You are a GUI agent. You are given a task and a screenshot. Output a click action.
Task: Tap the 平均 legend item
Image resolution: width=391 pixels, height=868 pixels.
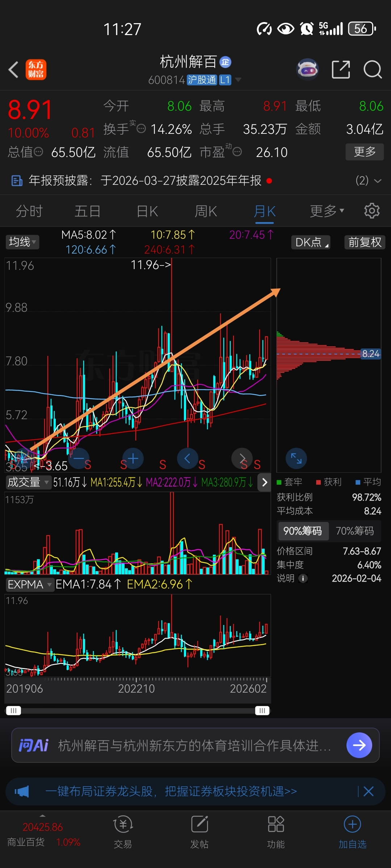tap(368, 482)
